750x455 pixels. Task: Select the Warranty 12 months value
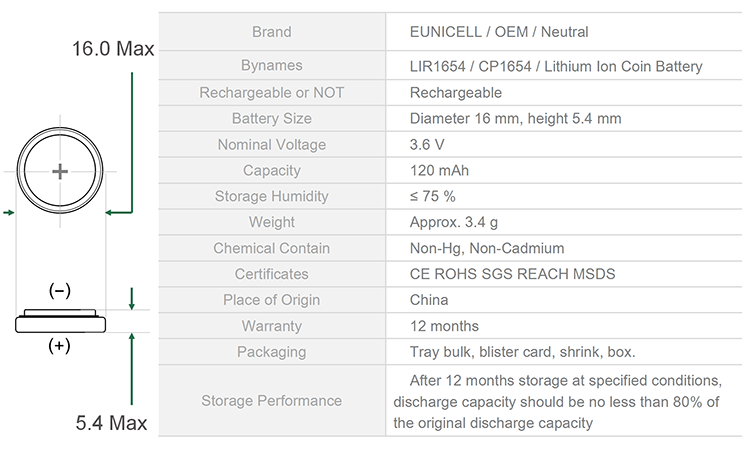[444, 326]
